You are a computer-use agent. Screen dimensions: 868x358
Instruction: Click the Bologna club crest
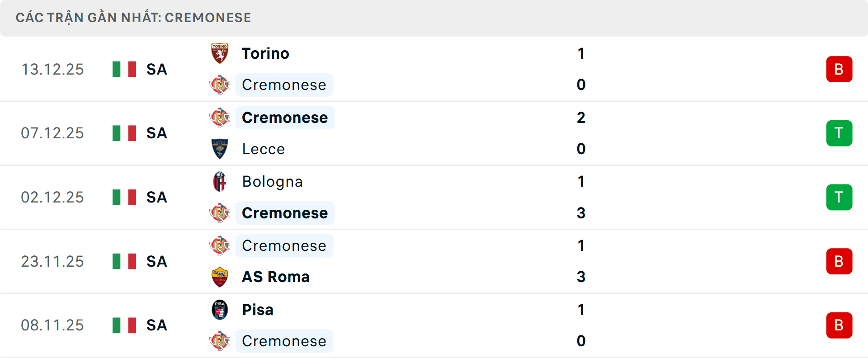220,181
